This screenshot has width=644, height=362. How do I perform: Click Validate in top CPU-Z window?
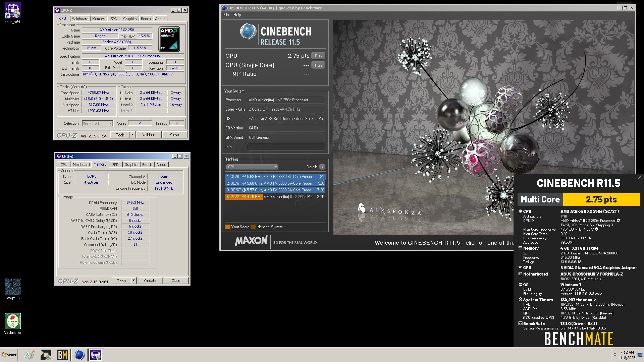(149, 135)
